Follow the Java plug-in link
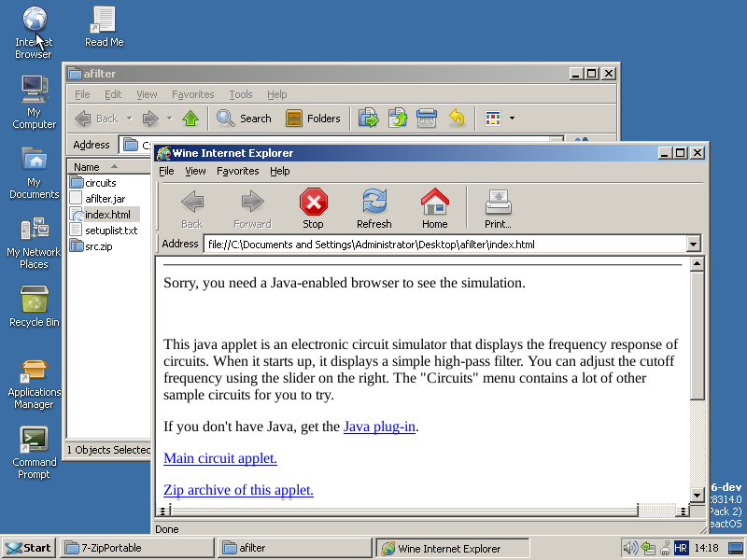The height and width of the screenshot is (560, 747). [379, 427]
